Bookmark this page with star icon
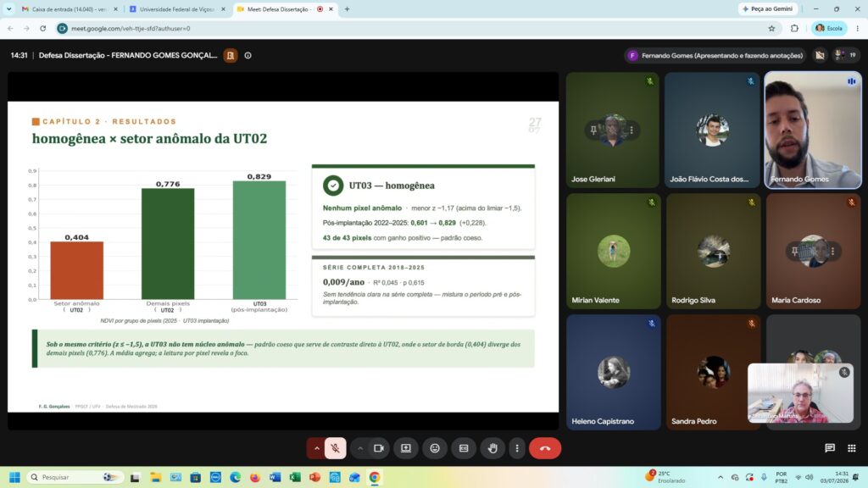 coord(771,28)
